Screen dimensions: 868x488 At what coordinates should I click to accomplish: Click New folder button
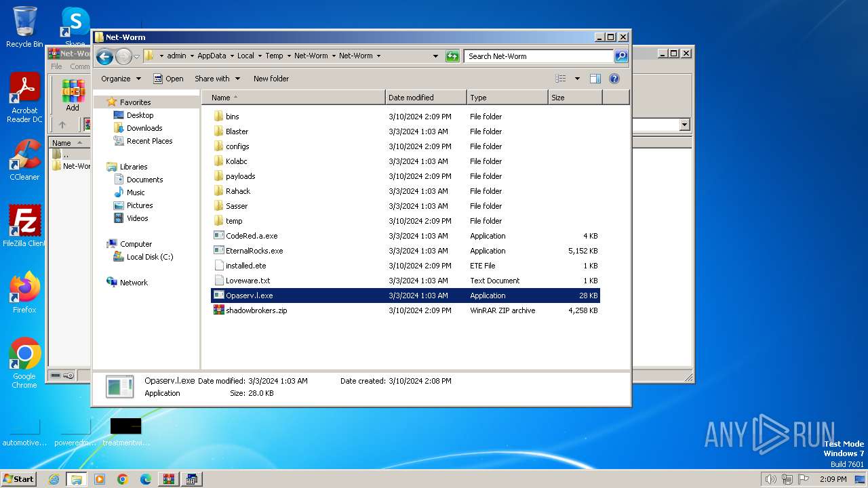pos(271,79)
